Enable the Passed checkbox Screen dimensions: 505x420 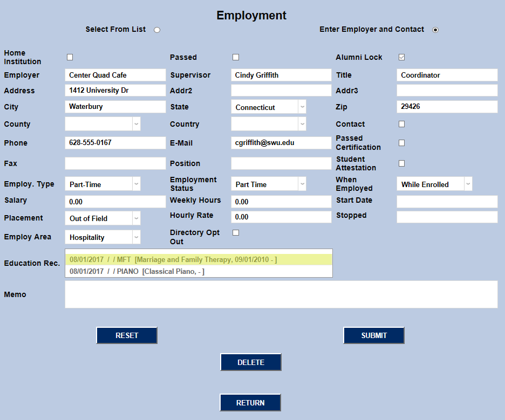coord(236,57)
